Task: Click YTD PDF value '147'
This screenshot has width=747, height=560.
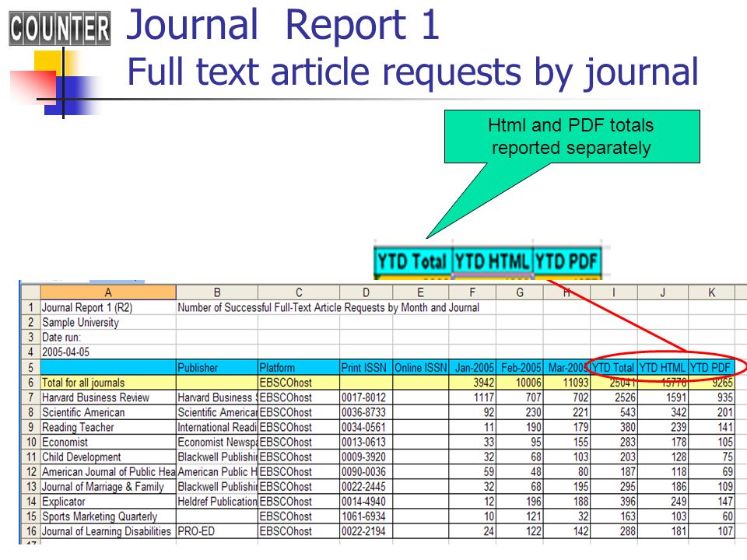Action: coord(711,501)
